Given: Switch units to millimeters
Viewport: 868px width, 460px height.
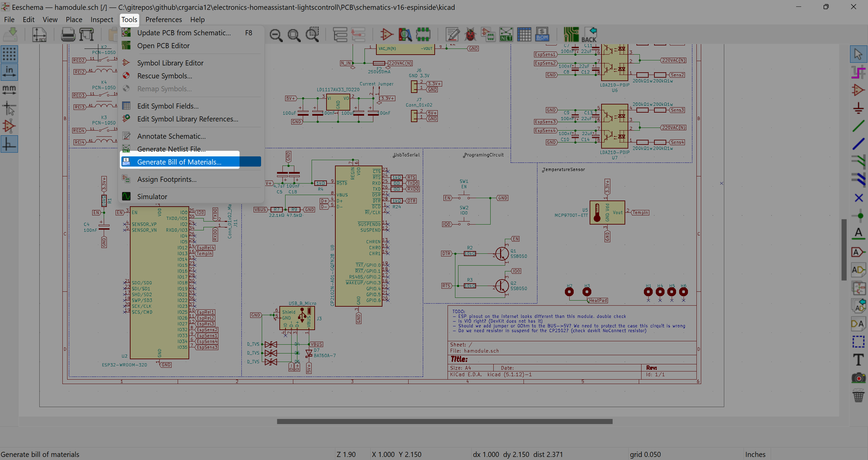Looking at the screenshot, I should click(9, 90).
